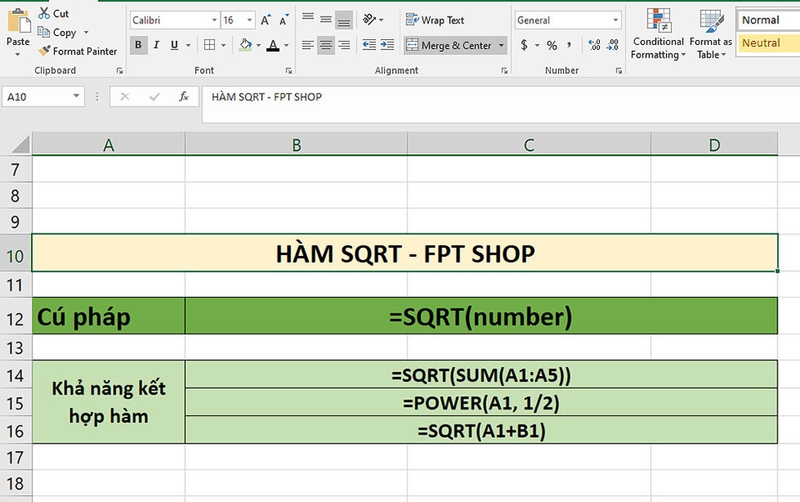Align text left
Viewport: 800px width, 502px height.
pyautogui.click(x=308, y=45)
